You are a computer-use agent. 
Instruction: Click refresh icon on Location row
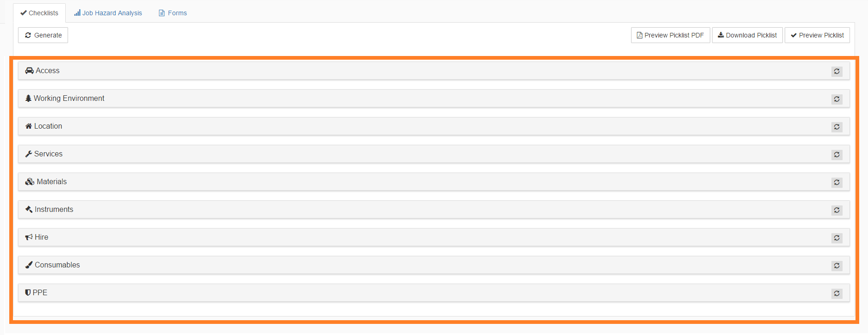[837, 127]
